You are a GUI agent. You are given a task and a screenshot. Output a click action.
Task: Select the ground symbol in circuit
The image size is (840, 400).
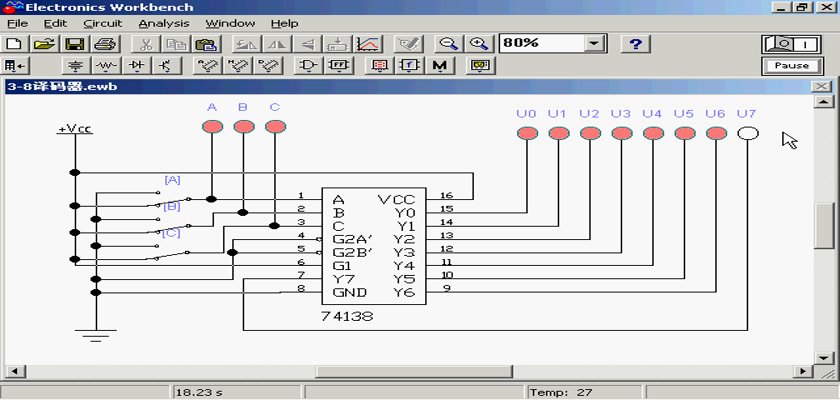(96, 335)
